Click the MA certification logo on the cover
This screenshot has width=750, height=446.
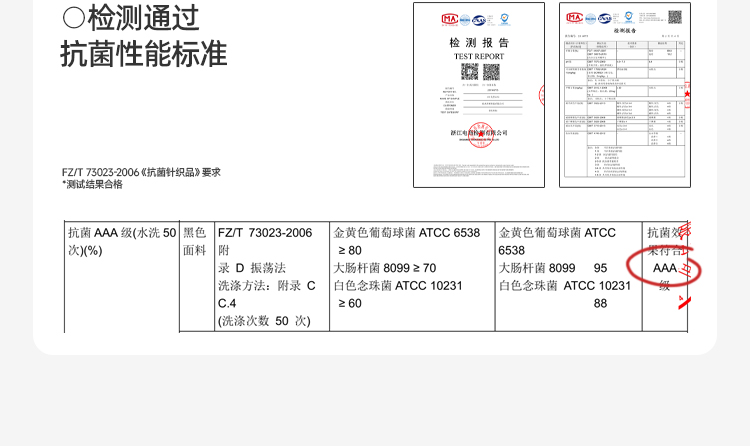pyautogui.click(x=449, y=19)
